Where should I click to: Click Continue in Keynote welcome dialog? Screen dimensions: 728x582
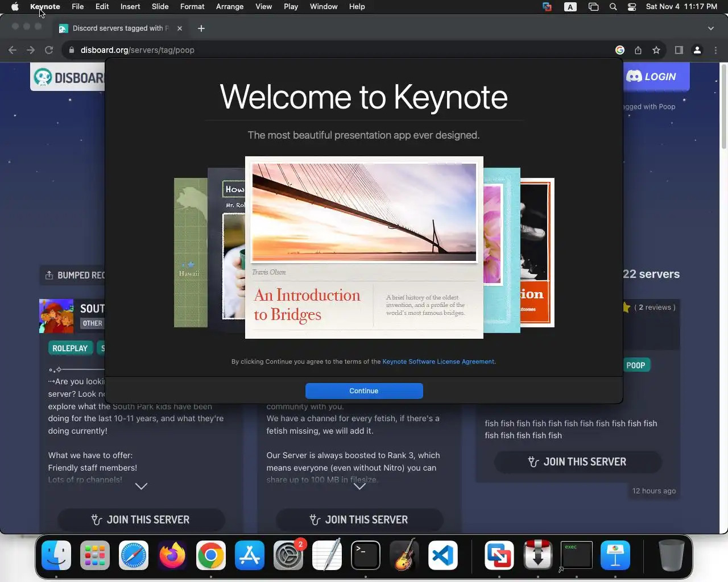364,391
